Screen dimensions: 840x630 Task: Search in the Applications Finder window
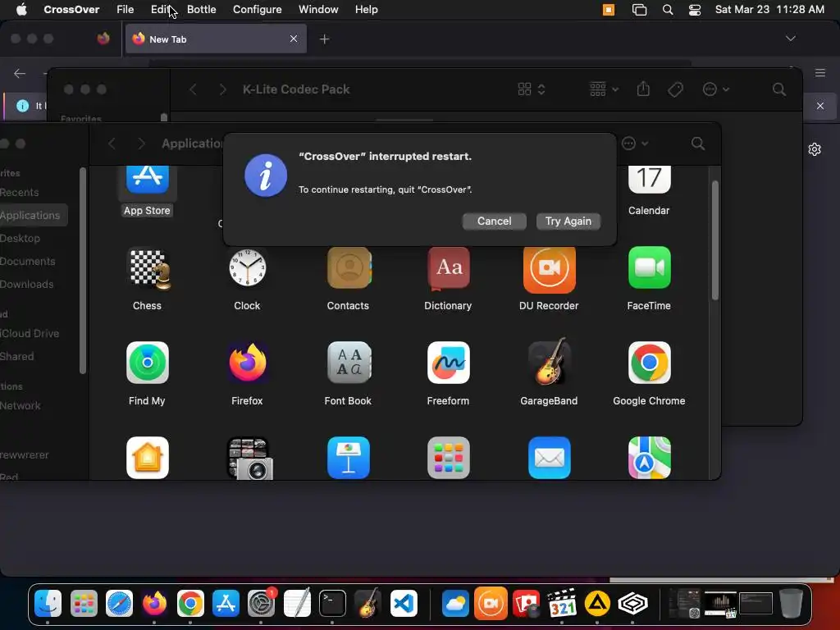click(697, 144)
